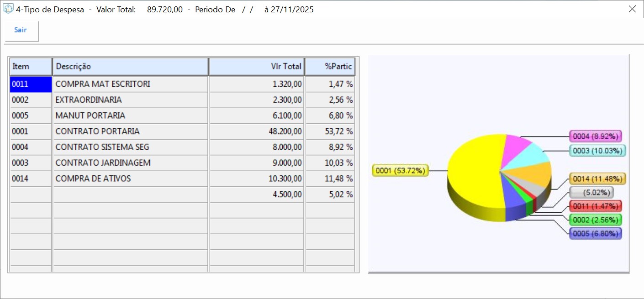Viewport: 644px width, 299px height.
Task: Click the pink 0004 (8.92%) legend label
Action: (x=596, y=136)
